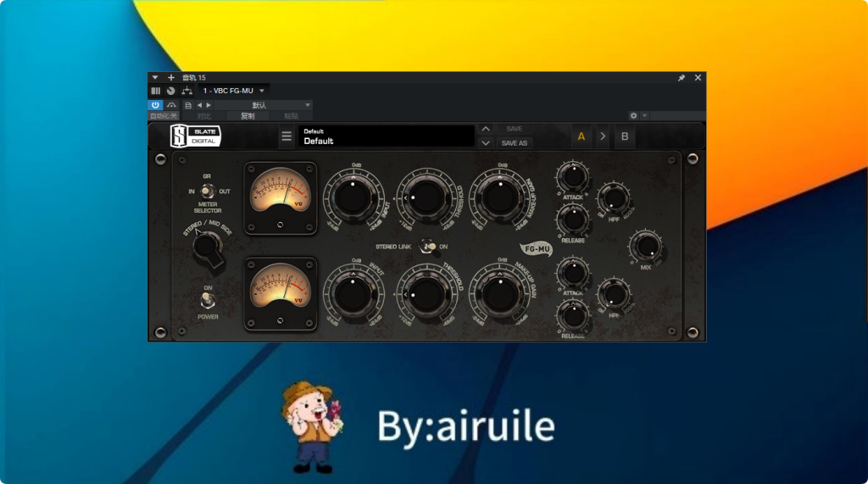This screenshot has height=484, width=868.
Task: Click the lower channel THRESHOLD knob
Action: pyautogui.click(x=426, y=294)
